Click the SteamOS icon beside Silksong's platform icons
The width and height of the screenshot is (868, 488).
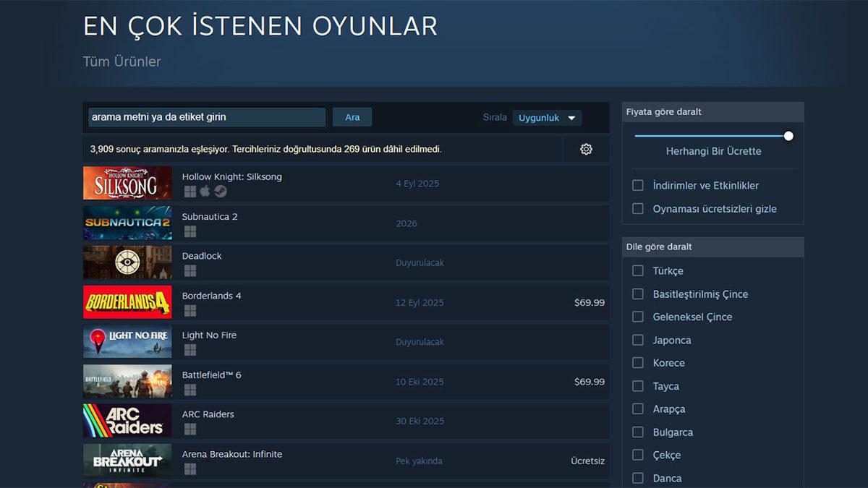219,191
